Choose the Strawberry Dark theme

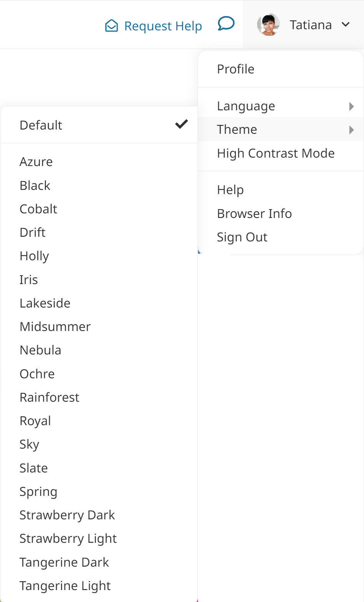click(67, 515)
